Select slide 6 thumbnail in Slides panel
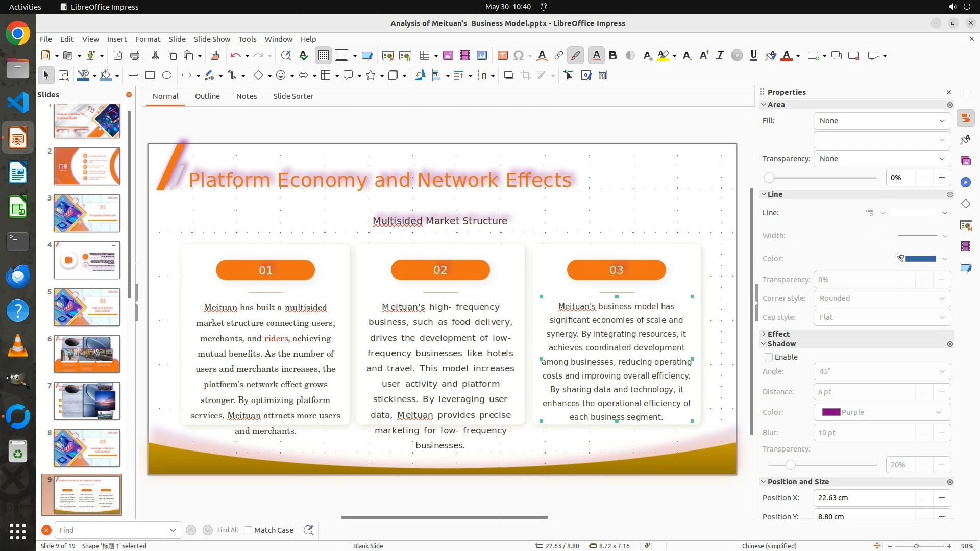This screenshot has width=980, height=551. click(x=87, y=354)
